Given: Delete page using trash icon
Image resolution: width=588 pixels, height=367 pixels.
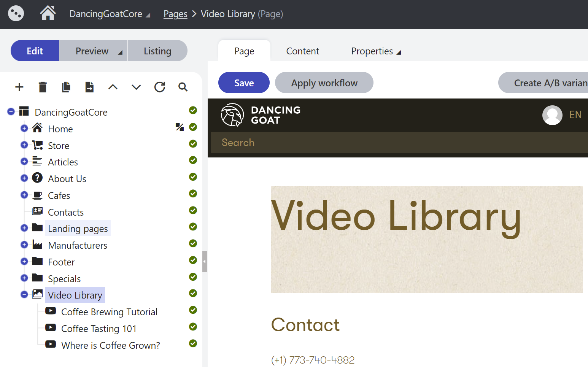Looking at the screenshot, I should pyautogui.click(x=43, y=87).
